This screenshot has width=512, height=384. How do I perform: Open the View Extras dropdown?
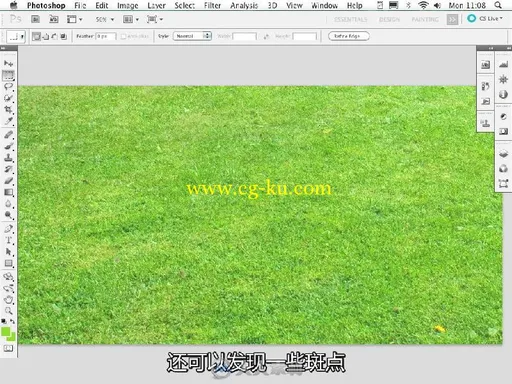click(x=74, y=19)
